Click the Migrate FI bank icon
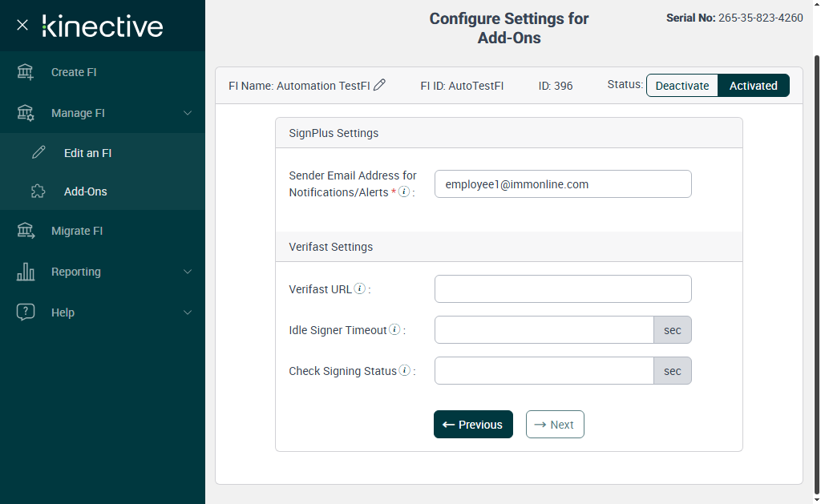821x504 pixels. [x=26, y=231]
